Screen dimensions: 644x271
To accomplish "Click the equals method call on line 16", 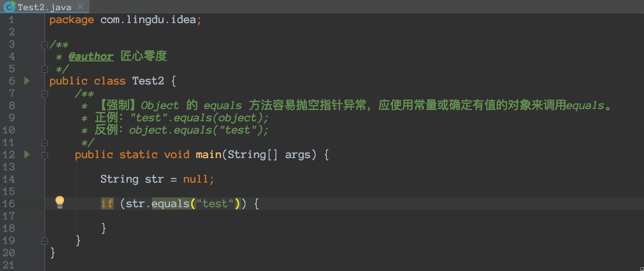I will click(171, 203).
